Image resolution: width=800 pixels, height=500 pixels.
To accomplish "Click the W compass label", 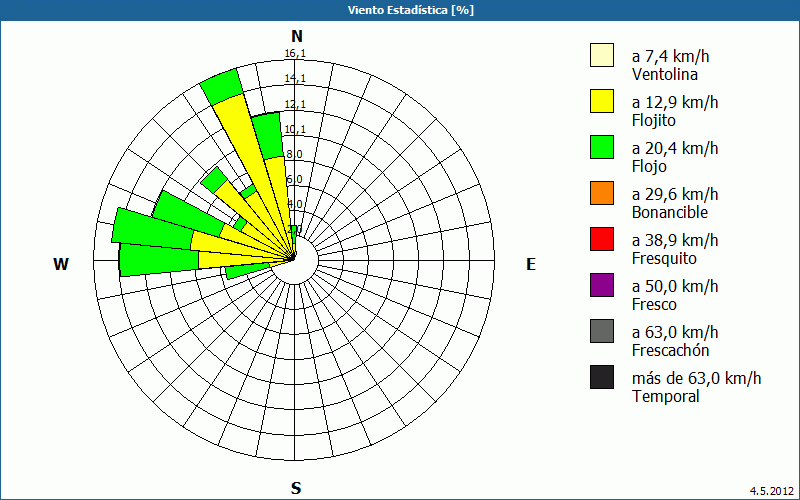I will click(x=61, y=264).
